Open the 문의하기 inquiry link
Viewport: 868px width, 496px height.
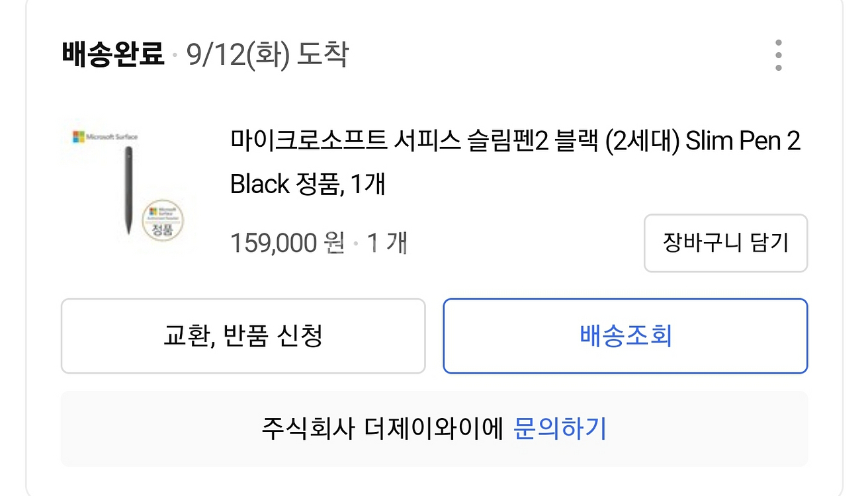coord(560,429)
